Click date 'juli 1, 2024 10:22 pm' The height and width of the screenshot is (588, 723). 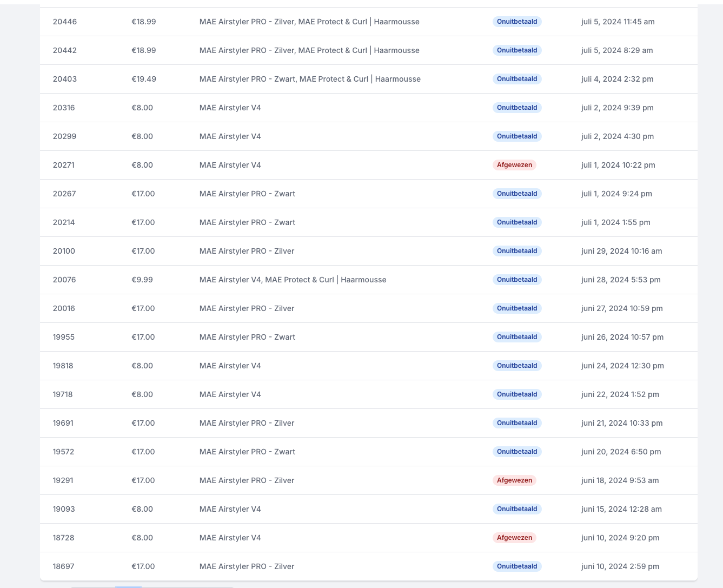coord(618,165)
